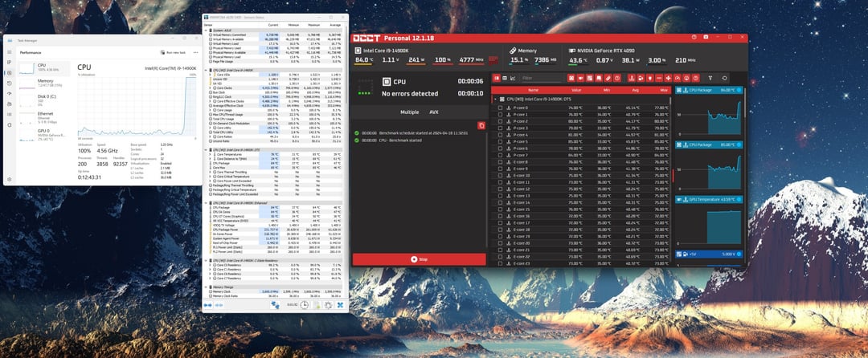The image size is (868, 358).
Task: Click OCCT screenshot camera icon in title bar
Action: click(x=706, y=37)
